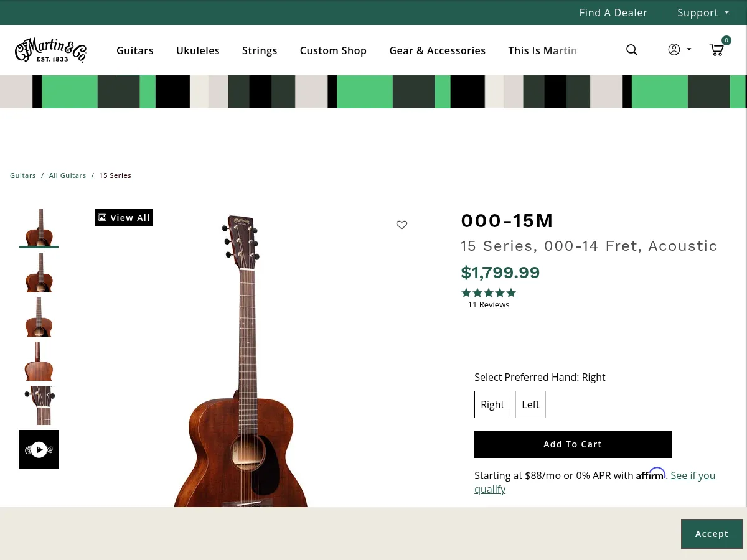Select Right preferred hand option
The image size is (747, 560).
click(x=492, y=404)
